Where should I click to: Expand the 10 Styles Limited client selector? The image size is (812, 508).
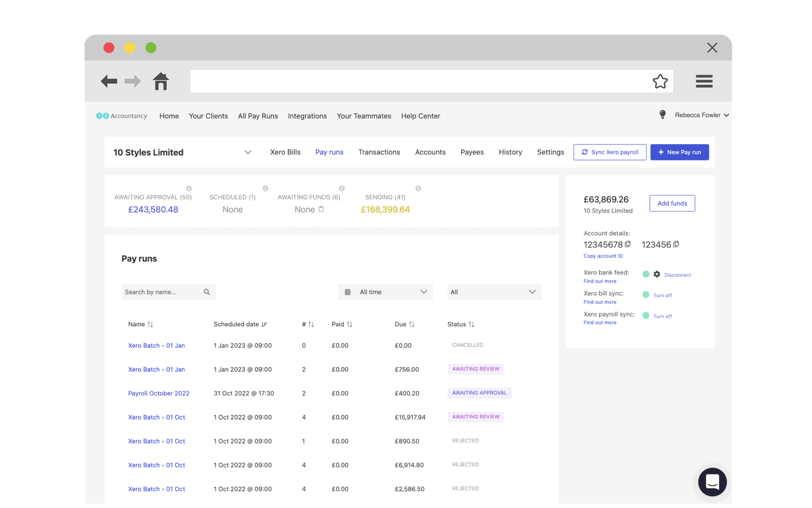point(248,152)
